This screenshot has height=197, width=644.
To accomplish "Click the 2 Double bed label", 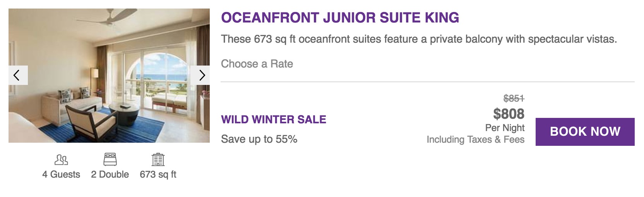I will coord(110,175).
